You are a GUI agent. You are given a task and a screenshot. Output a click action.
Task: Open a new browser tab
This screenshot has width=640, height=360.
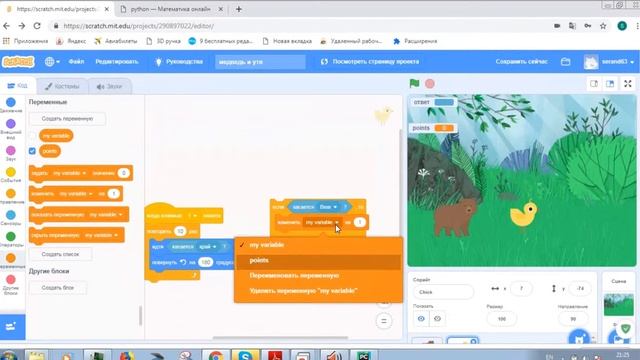[239, 9]
